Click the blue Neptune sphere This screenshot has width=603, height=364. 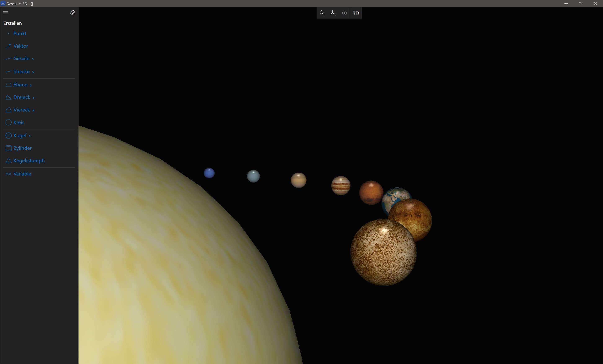(x=209, y=173)
